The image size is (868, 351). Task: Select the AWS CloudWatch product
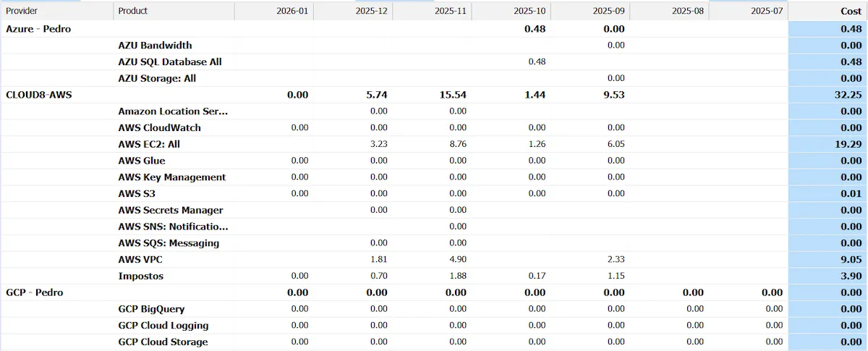tap(160, 127)
